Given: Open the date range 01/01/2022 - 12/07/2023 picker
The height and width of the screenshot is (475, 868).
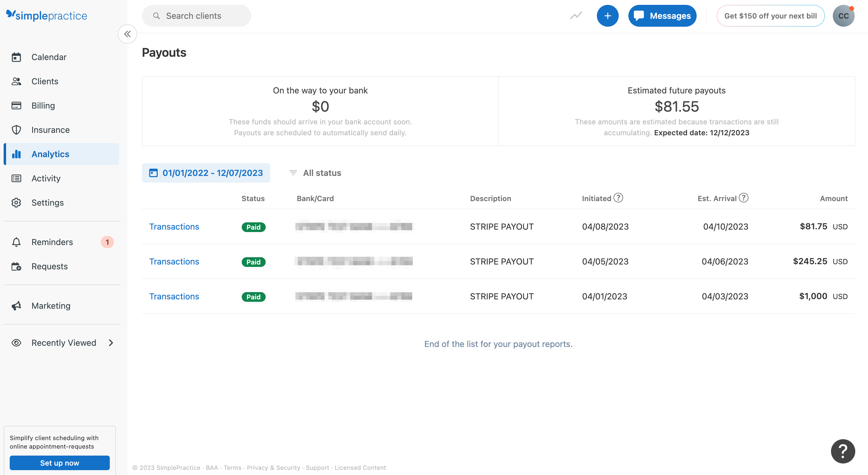Looking at the screenshot, I should point(206,173).
